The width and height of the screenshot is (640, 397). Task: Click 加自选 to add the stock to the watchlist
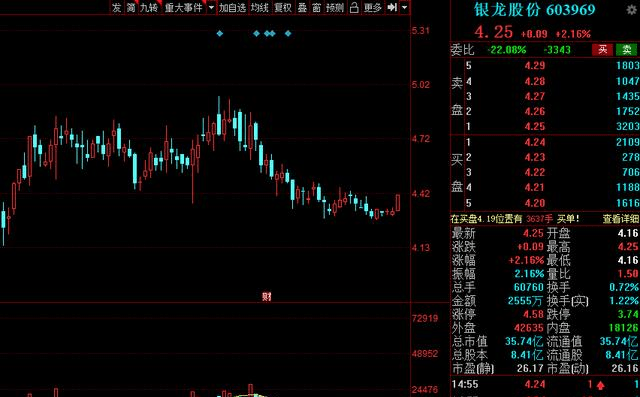pyautogui.click(x=233, y=7)
